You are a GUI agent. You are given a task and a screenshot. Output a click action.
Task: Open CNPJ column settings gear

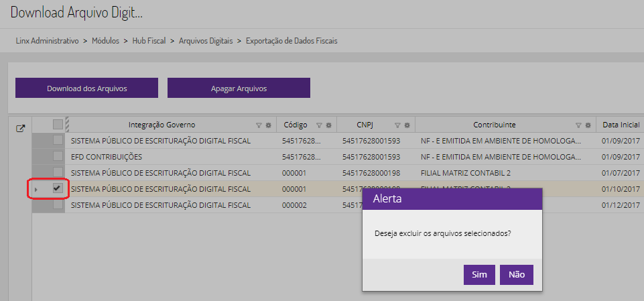406,125
